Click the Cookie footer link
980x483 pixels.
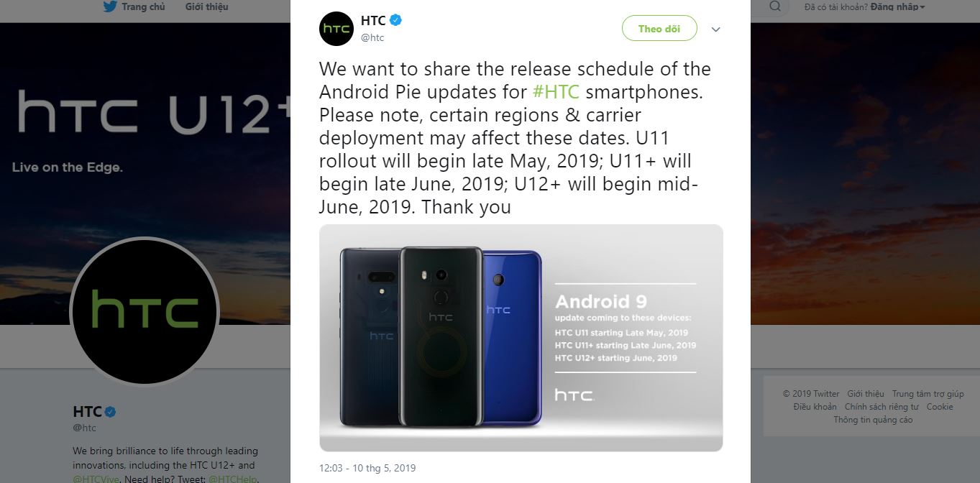pyautogui.click(x=940, y=407)
